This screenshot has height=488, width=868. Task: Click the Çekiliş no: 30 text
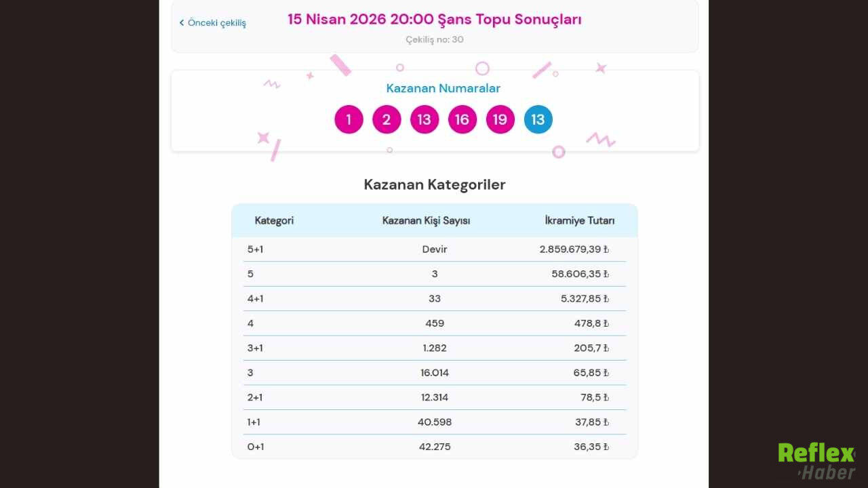434,39
